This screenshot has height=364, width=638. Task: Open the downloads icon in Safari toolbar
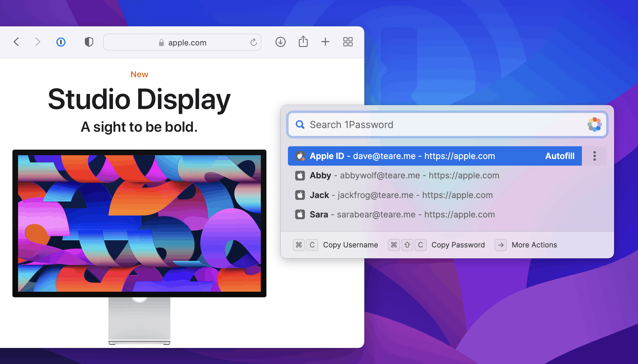280,42
